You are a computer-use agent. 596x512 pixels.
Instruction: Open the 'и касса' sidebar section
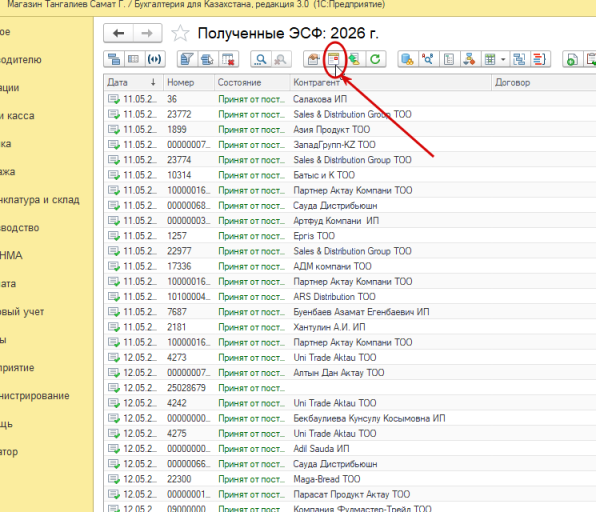[17, 116]
